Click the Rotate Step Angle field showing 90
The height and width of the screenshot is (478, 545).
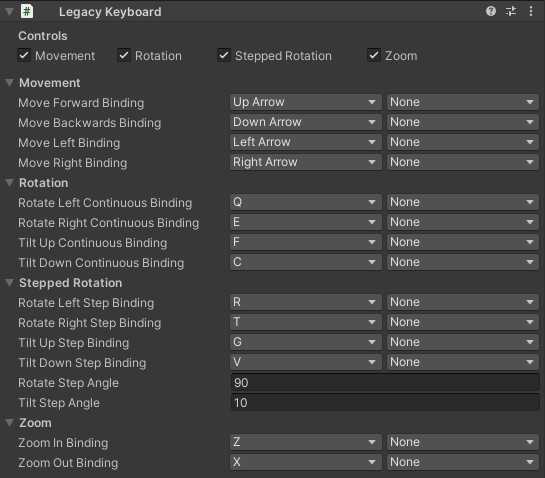click(x=385, y=382)
